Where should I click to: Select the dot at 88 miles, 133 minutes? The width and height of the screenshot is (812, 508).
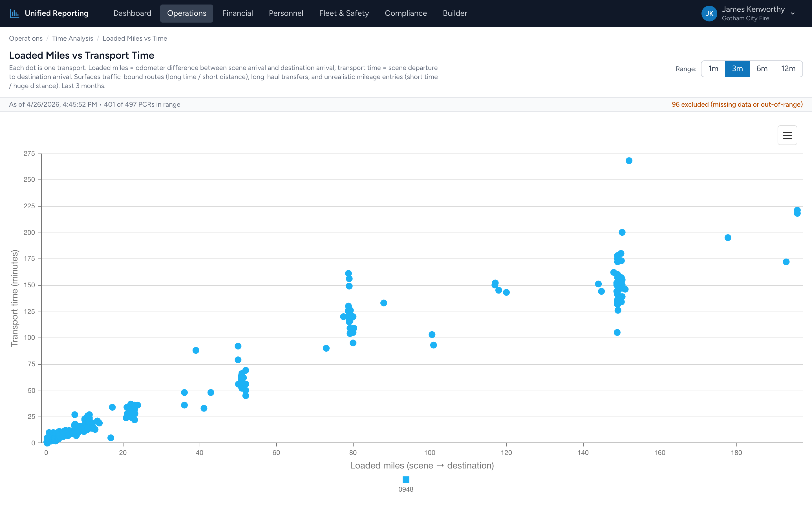(383, 303)
